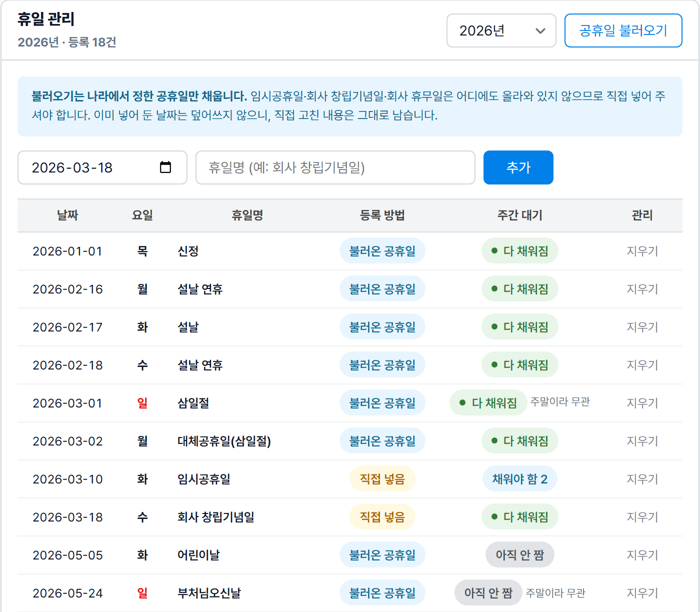The width and height of the screenshot is (700, 612).
Task: Click the 공휴일 불러오기 button
Action: (623, 30)
